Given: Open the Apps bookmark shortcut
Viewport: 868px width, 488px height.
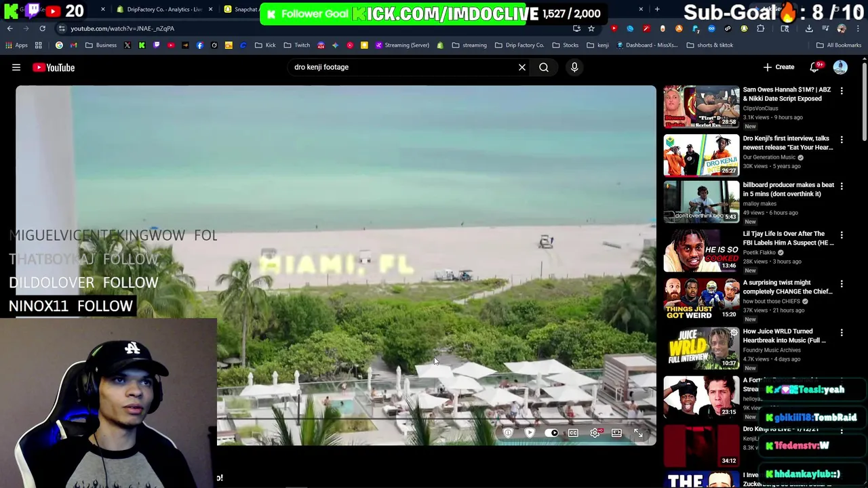Looking at the screenshot, I should (16, 45).
